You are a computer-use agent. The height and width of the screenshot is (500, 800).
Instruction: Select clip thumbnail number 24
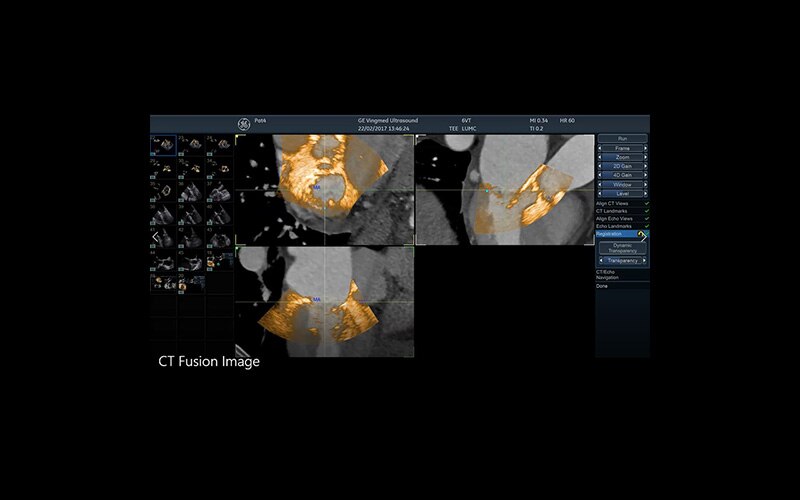point(219,145)
